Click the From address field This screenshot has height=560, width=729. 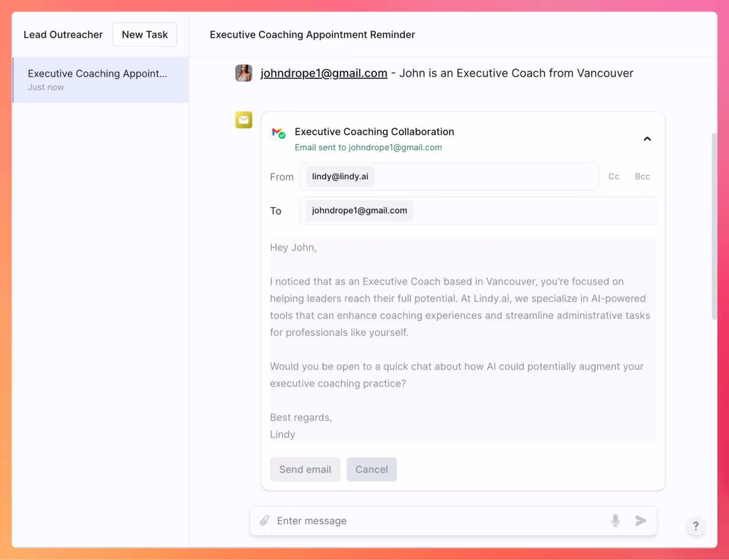pos(449,176)
